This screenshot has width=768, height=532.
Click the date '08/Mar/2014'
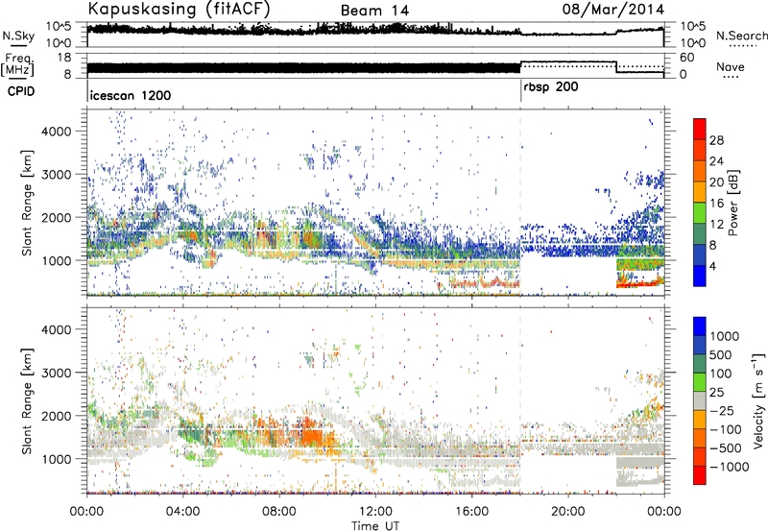coord(612,9)
